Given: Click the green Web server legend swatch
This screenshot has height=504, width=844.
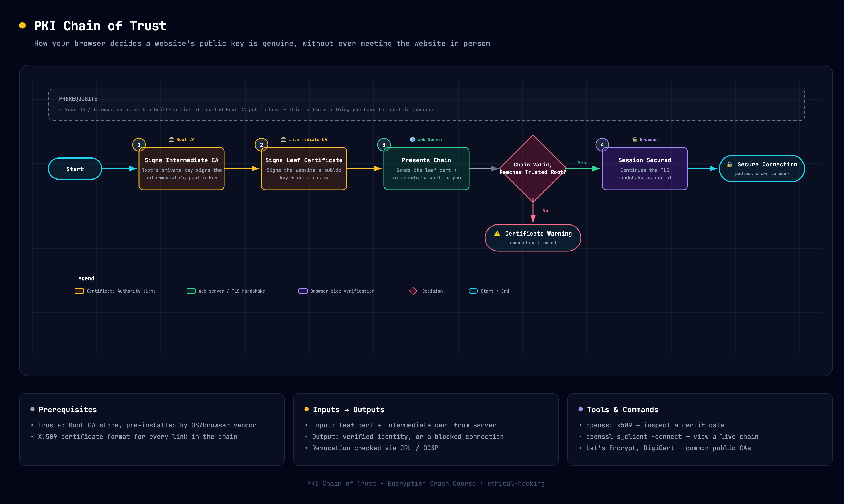Looking at the screenshot, I should 191,291.
